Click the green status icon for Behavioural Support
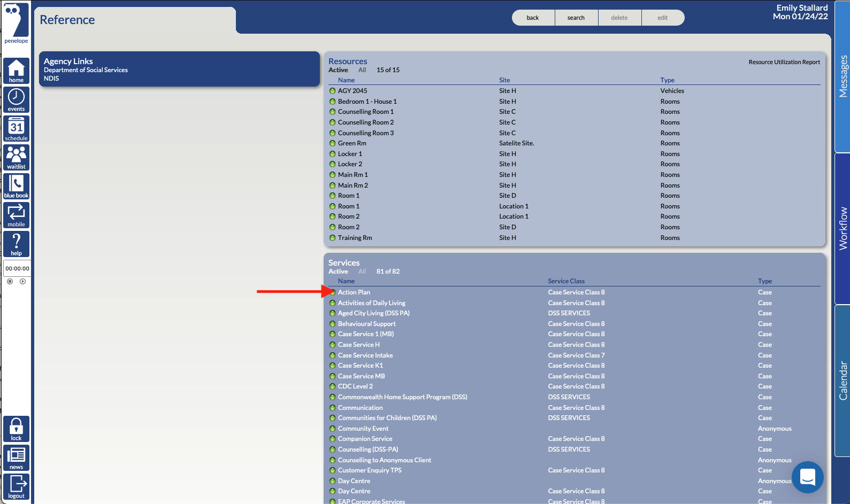The image size is (850, 504). [x=332, y=324]
